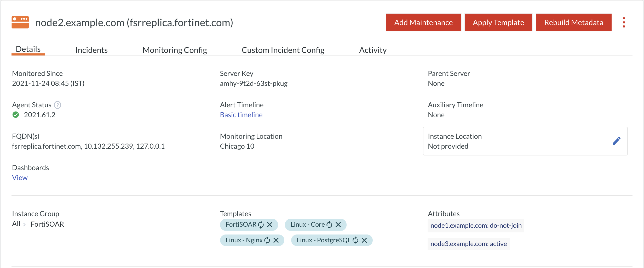Refresh the Linux - Nginx template
Viewport: 644px width, 268px height.
coord(267,240)
